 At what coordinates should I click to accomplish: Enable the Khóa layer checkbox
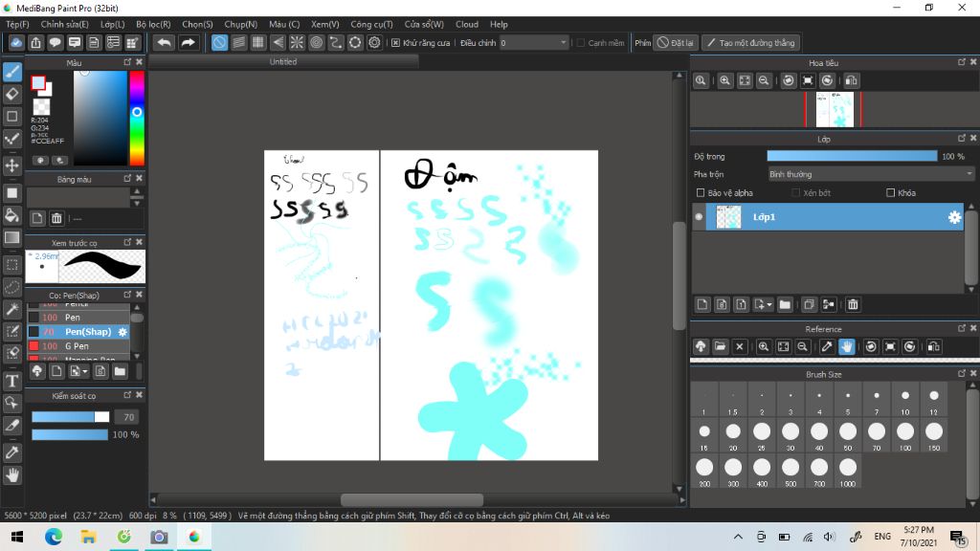(891, 193)
